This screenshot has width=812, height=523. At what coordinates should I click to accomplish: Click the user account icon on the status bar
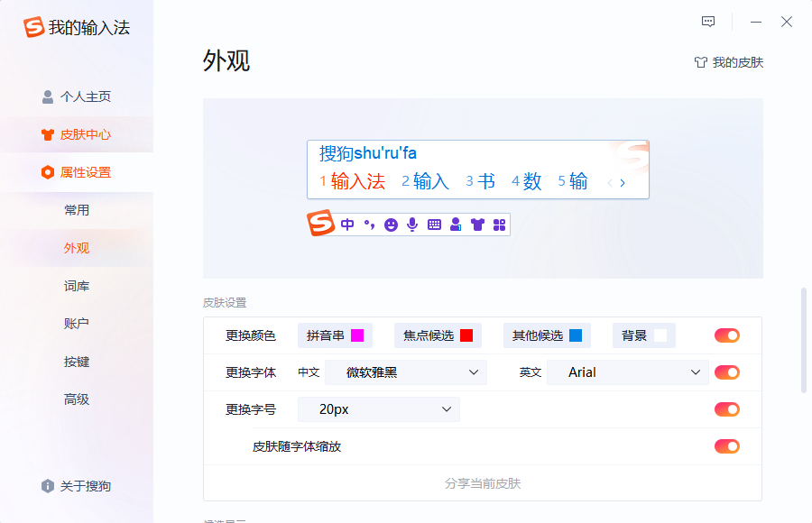[x=456, y=225]
